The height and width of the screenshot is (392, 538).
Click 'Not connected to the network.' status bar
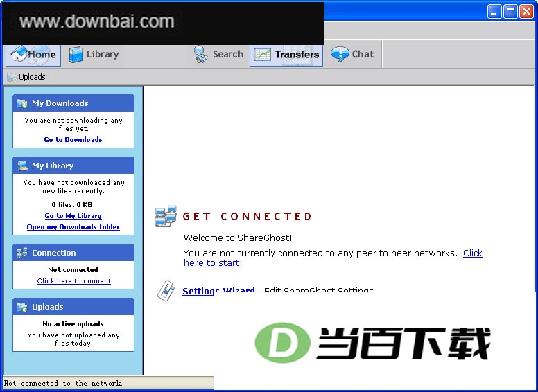pos(63,383)
